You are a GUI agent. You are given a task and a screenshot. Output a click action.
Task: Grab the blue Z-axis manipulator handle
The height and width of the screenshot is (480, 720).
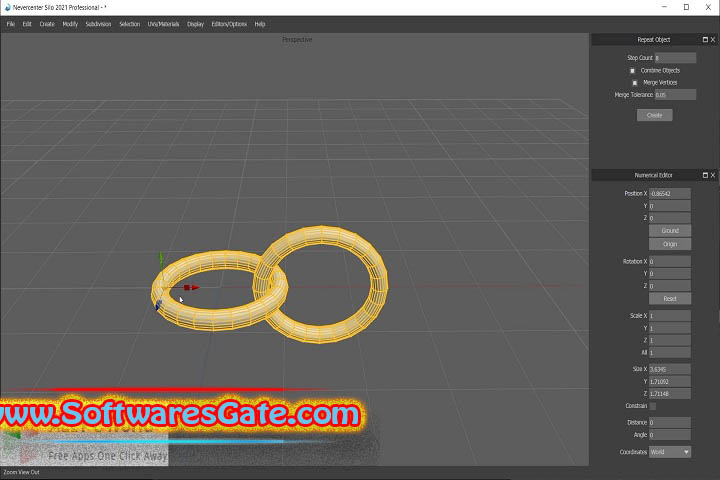coord(158,304)
